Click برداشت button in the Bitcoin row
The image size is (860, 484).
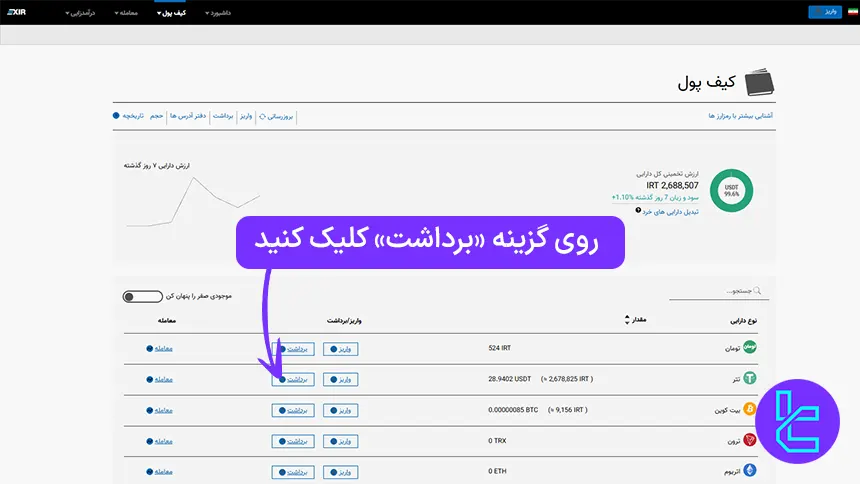tap(293, 410)
